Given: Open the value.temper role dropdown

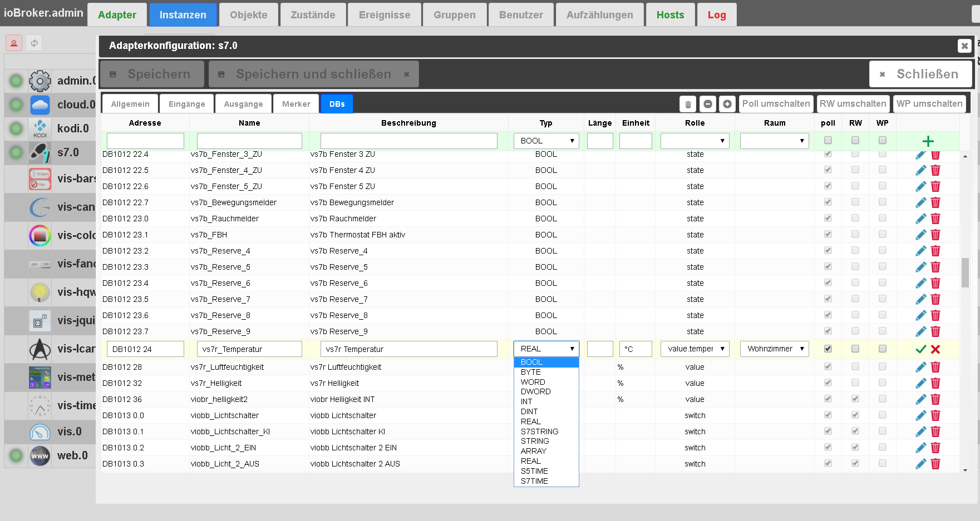Looking at the screenshot, I should 695,349.
